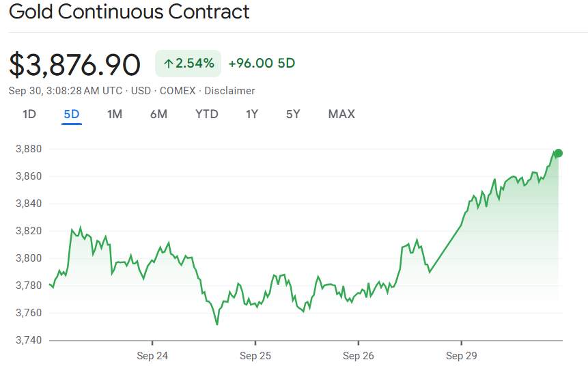Image resolution: width=588 pixels, height=375 pixels.
Task: Click the Sep 26 date axis label
Action: (359, 356)
